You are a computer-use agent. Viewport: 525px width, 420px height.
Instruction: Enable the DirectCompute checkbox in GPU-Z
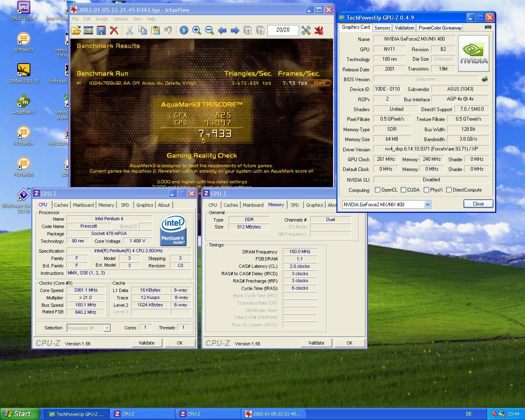pyautogui.click(x=449, y=190)
